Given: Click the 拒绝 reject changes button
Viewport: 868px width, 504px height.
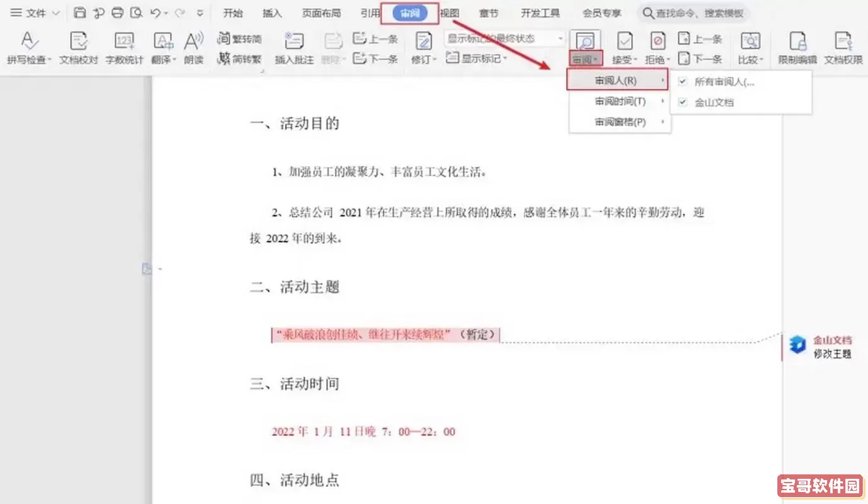Looking at the screenshot, I should [x=658, y=43].
